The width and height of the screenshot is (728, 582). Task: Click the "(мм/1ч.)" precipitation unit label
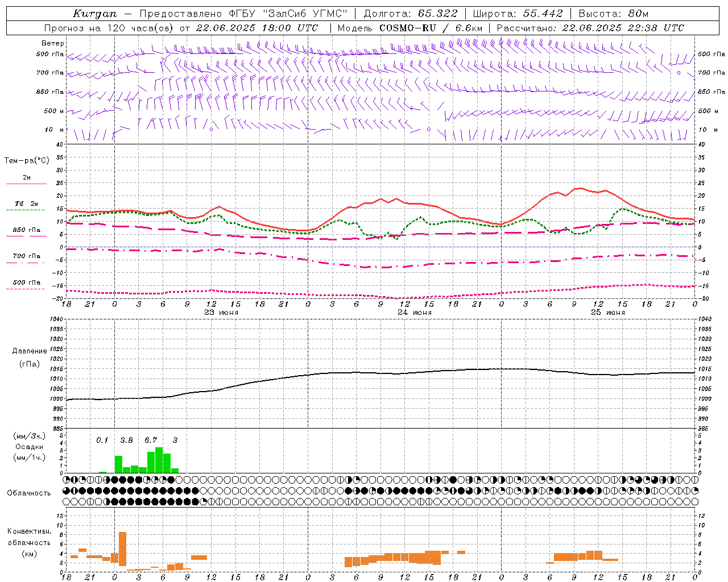(x=29, y=458)
